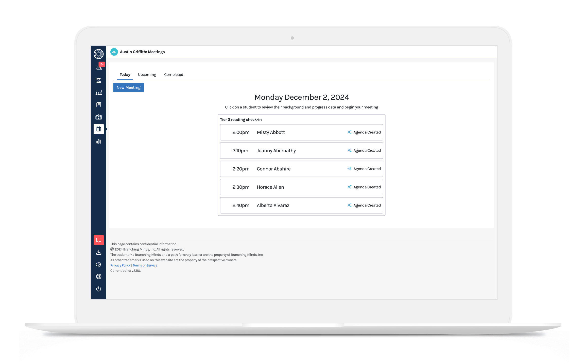
Task: Click the Current build v8.110.1 text
Action: pyautogui.click(x=126, y=271)
